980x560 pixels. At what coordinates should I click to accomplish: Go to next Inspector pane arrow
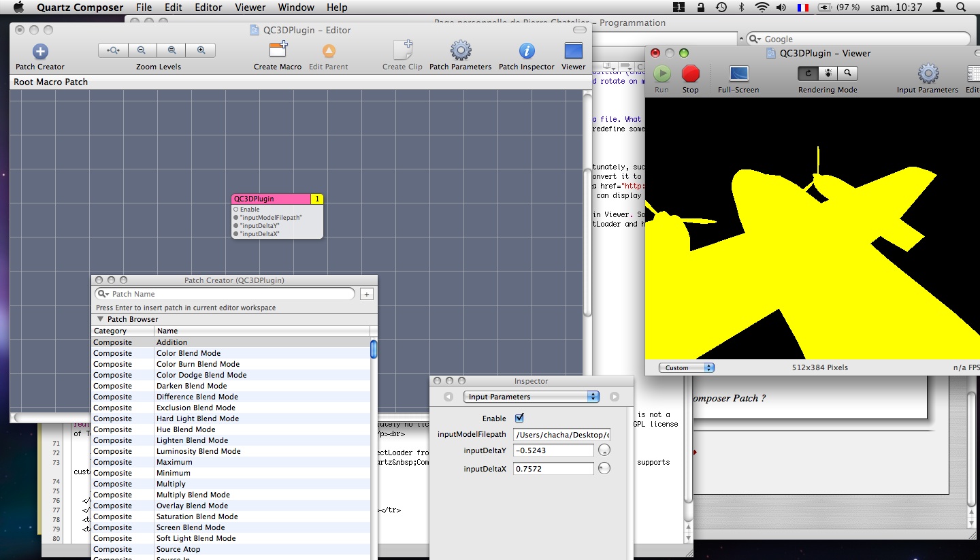pos(615,397)
